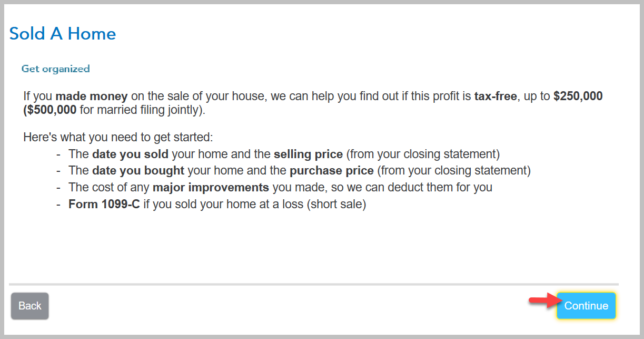Image resolution: width=644 pixels, height=339 pixels.
Task: Select the bold 'Form 1099-C' text
Action: pyautogui.click(x=104, y=204)
